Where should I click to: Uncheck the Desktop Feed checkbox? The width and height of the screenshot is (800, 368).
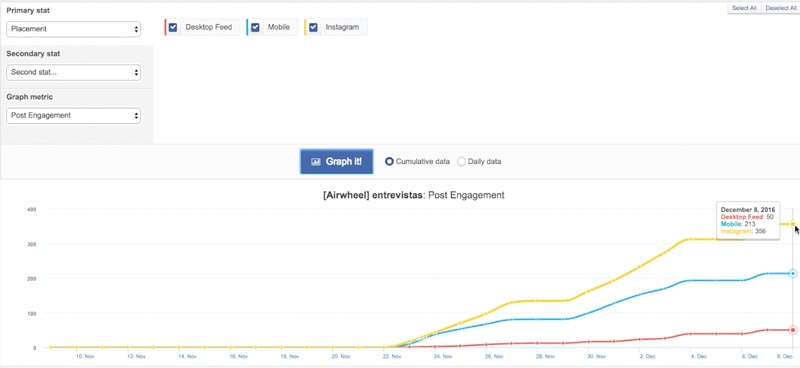pyautogui.click(x=173, y=27)
